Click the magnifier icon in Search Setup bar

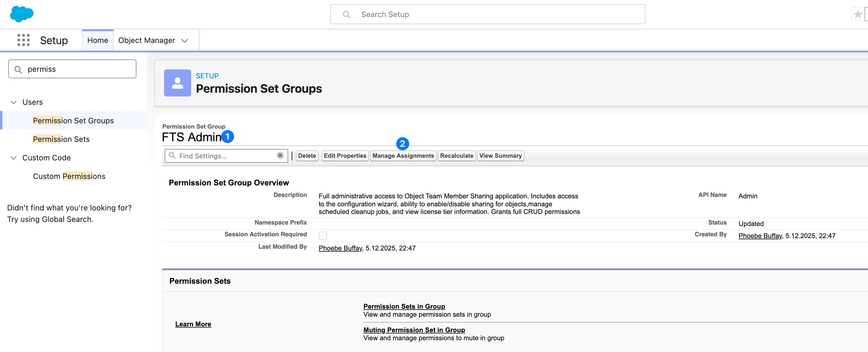pos(347,14)
